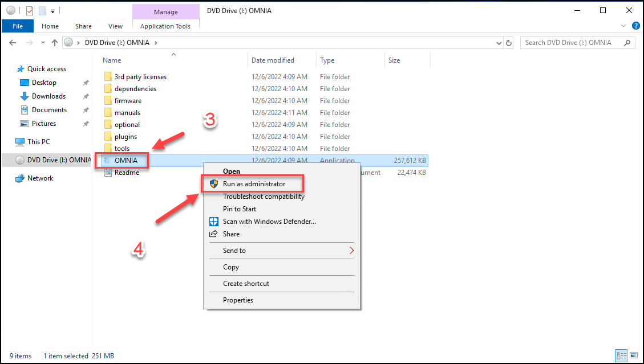Switch to the Home ribbon tab
The width and height of the screenshot is (644, 364).
50,26
